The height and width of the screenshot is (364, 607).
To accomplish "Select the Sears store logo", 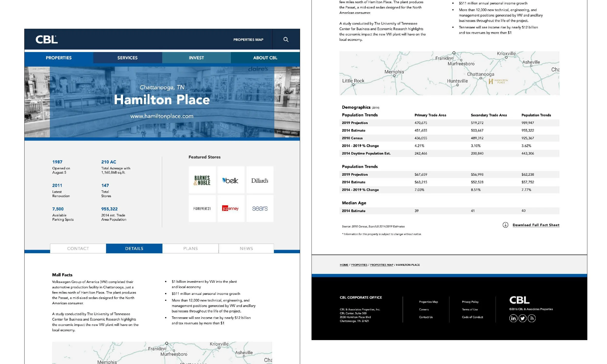I will [x=260, y=208].
